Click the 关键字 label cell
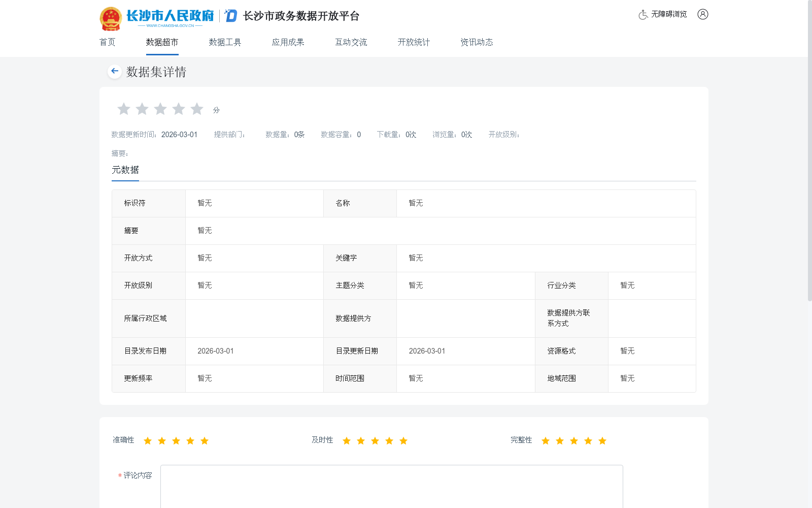The image size is (812, 508). tap(360, 258)
